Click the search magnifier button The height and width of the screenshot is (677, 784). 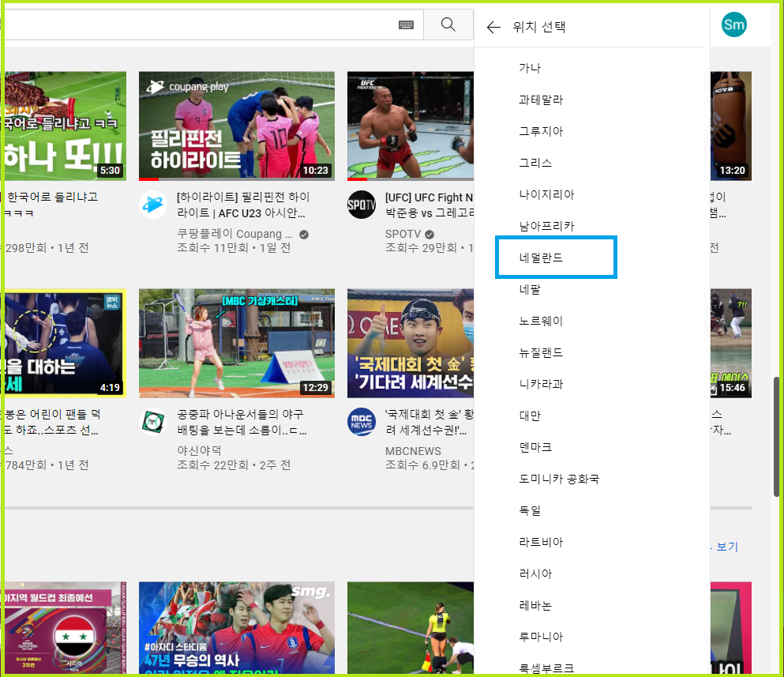tap(448, 24)
